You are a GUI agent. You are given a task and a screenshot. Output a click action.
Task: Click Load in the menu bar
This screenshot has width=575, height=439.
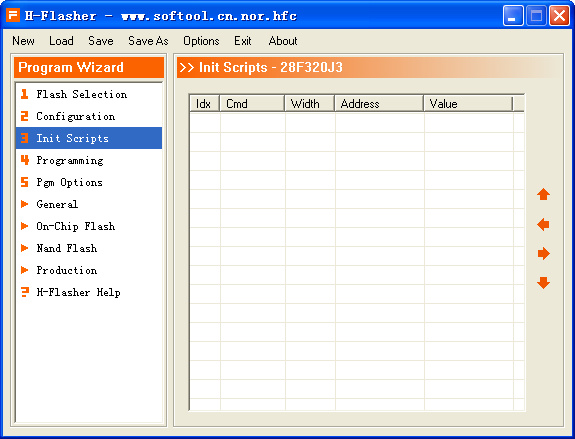point(61,41)
